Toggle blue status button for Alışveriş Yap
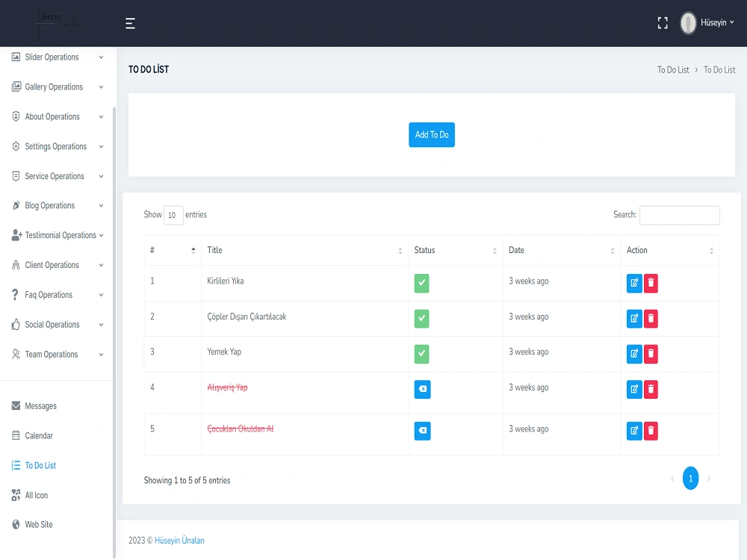 [423, 389]
